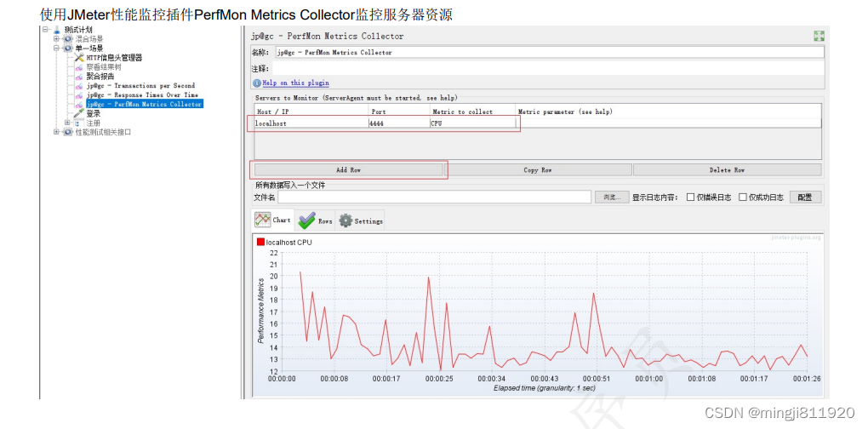Select the 聚合报告 tree item label
The image size is (868, 429).
[x=100, y=77]
